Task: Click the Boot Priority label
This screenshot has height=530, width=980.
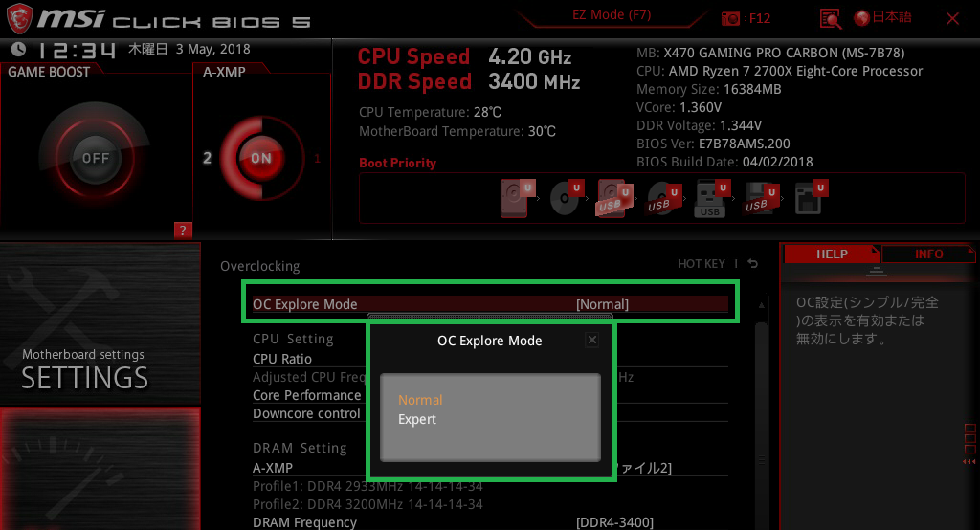Action: pos(397,164)
